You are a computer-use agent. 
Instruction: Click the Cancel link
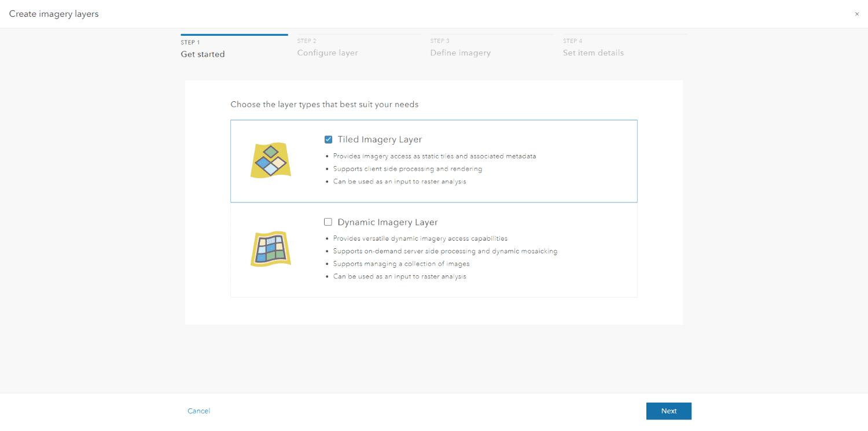pyautogui.click(x=198, y=411)
